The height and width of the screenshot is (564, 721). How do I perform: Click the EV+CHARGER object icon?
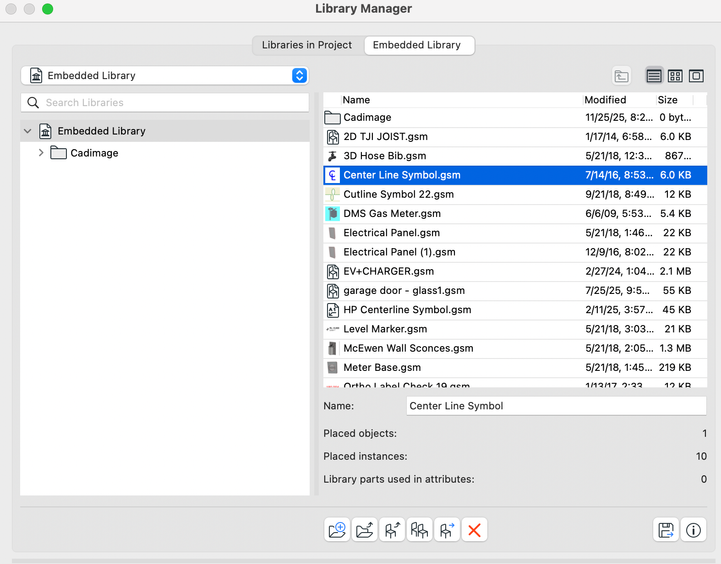click(332, 272)
